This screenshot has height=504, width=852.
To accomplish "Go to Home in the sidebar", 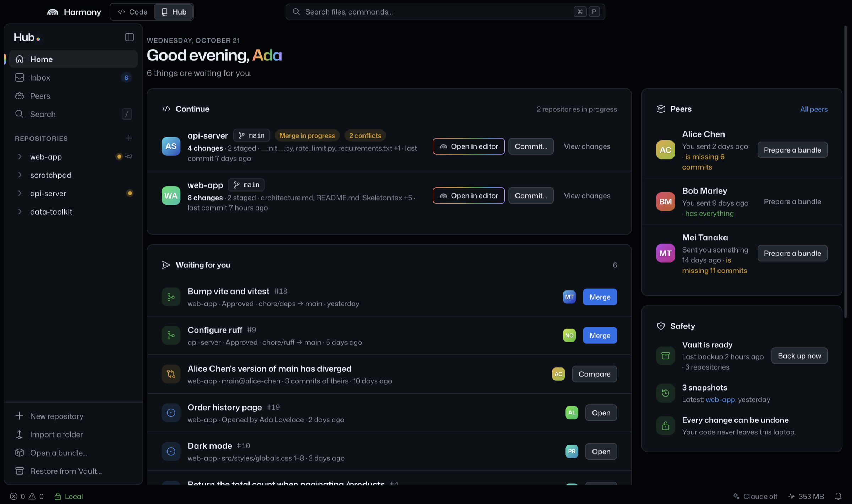I will (73, 59).
